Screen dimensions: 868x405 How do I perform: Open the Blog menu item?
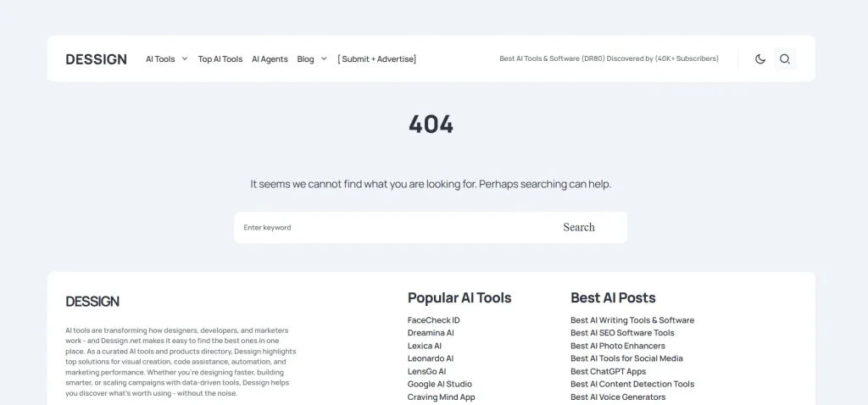point(305,58)
